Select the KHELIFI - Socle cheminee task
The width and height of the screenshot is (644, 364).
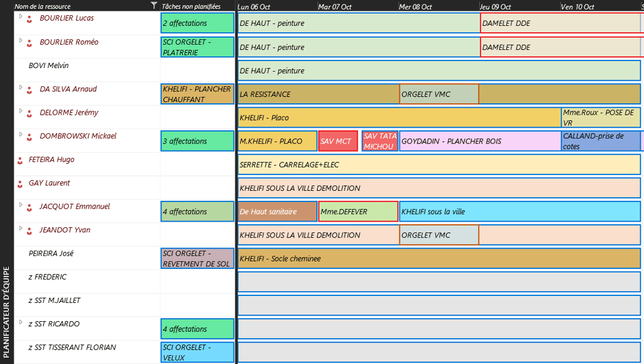coord(439,258)
